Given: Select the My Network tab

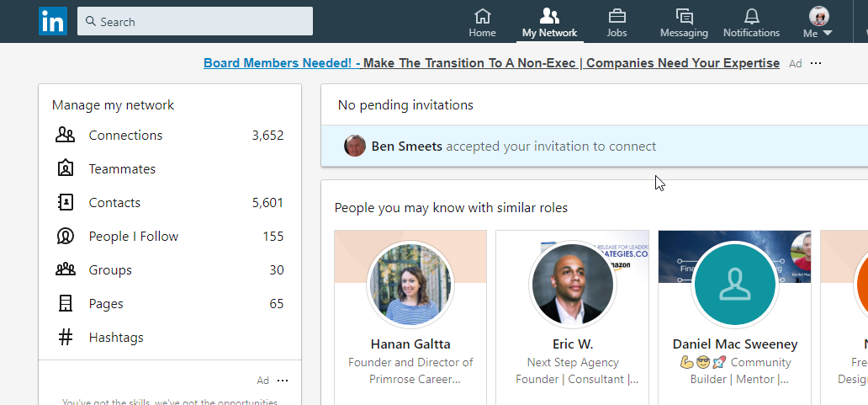Looking at the screenshot, I should pyautogui.click(x=549, y=23).
